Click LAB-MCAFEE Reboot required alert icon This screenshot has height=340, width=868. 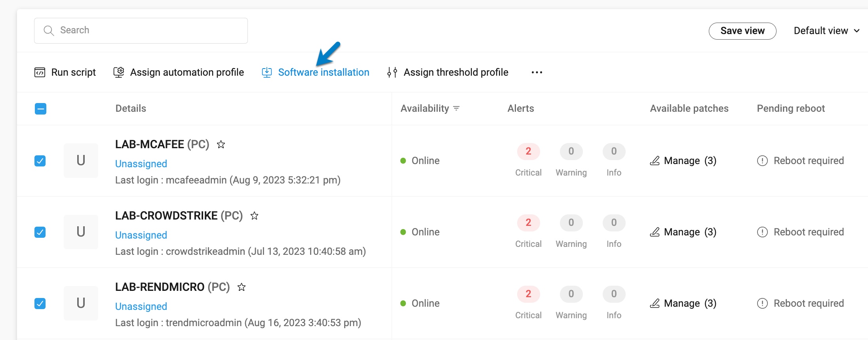[762, 160]
